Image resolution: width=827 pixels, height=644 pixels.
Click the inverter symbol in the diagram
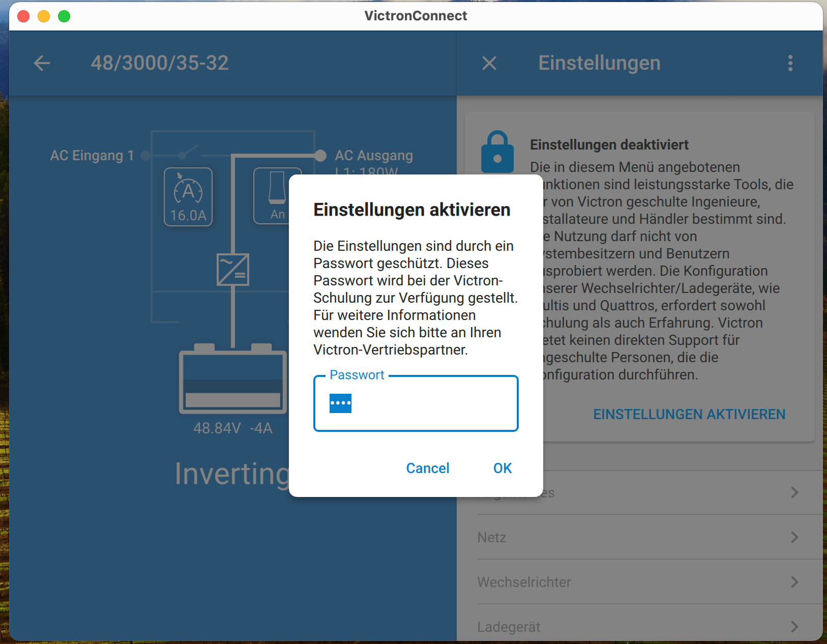coord(233,270)
